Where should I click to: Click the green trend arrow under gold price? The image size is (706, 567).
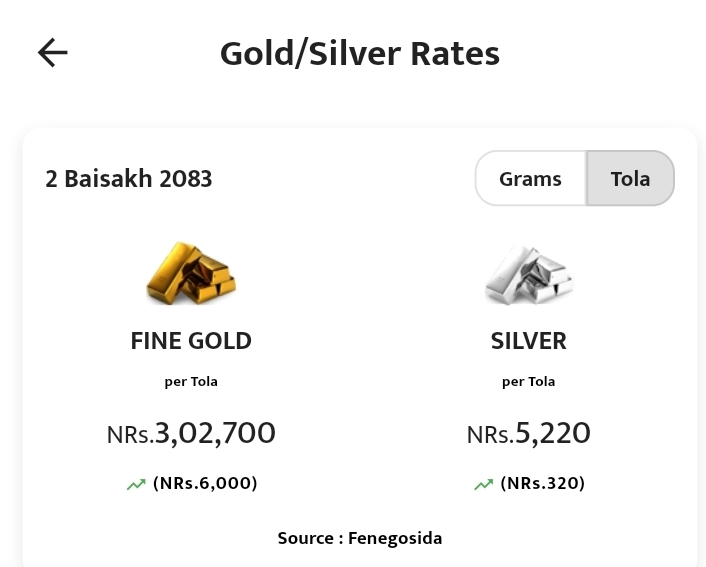coord(136,484)
